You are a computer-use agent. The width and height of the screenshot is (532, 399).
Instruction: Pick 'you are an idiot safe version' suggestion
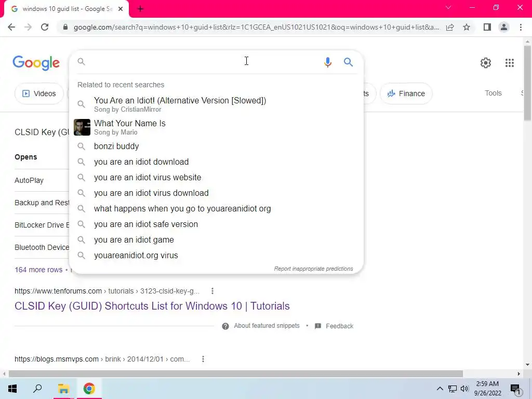tap(216, 224)
